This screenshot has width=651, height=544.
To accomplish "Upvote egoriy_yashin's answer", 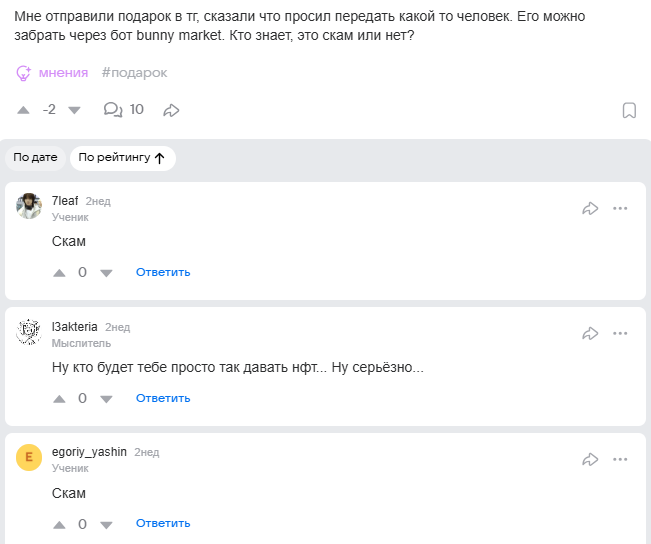I will 59,524.
